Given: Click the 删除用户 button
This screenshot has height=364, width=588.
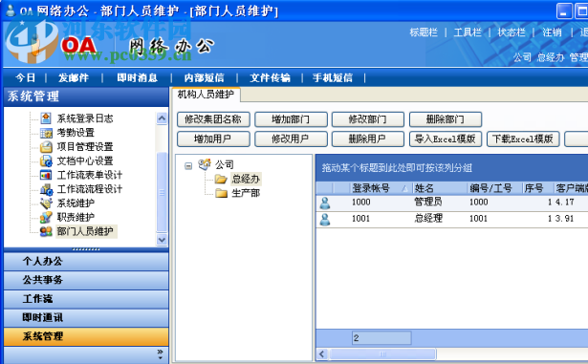Looking at the screenshot, I should click(x=368, y=139).
